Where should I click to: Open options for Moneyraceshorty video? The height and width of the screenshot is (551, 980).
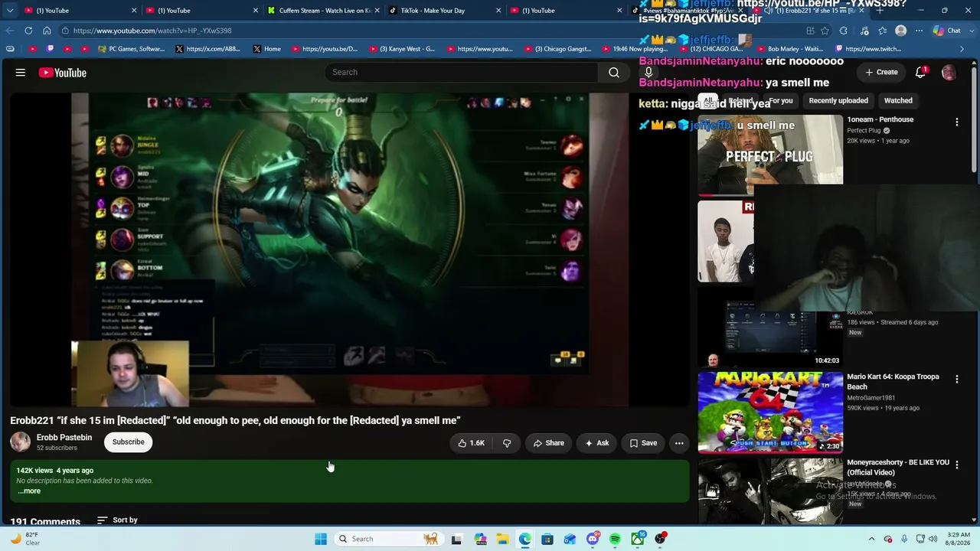tap(956, 465)
